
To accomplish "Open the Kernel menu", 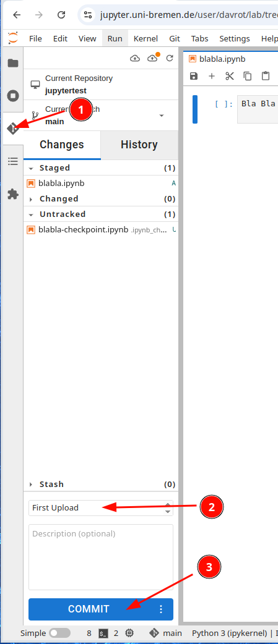I will point(146,38).
